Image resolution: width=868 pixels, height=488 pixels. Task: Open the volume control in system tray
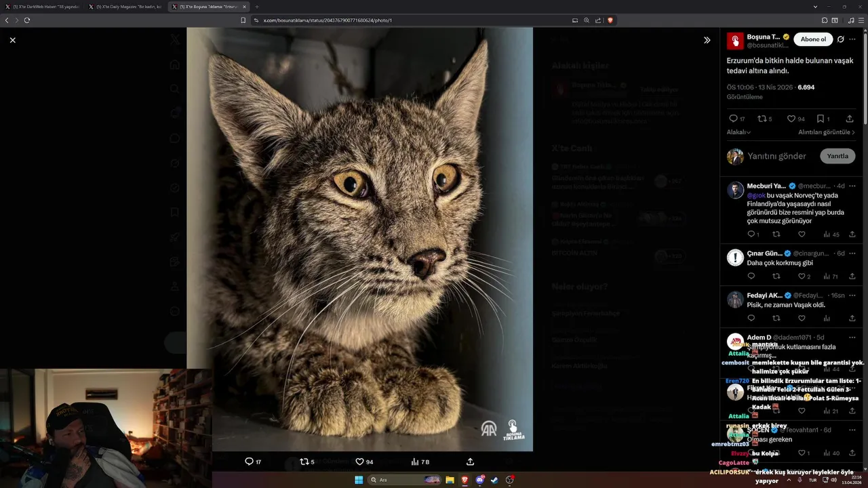[833, 480]
